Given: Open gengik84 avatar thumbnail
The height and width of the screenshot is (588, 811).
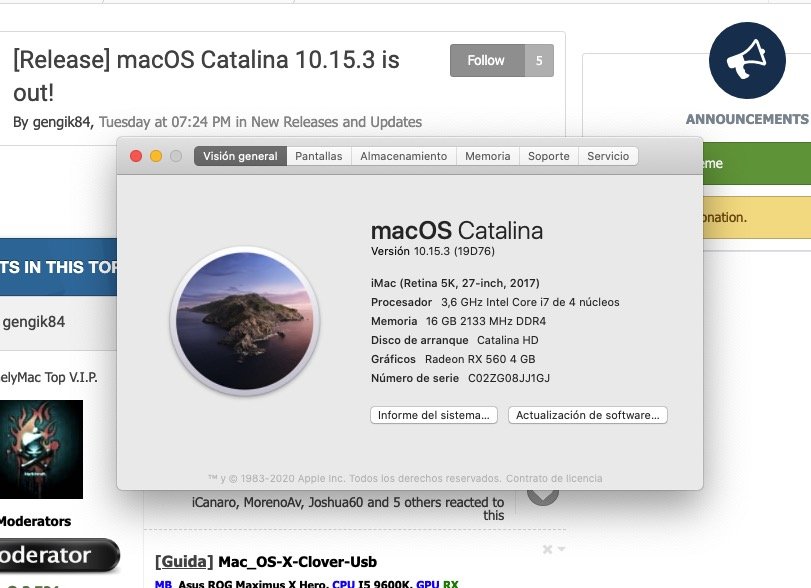Looking at the screenshot, I should coord(41,449).
